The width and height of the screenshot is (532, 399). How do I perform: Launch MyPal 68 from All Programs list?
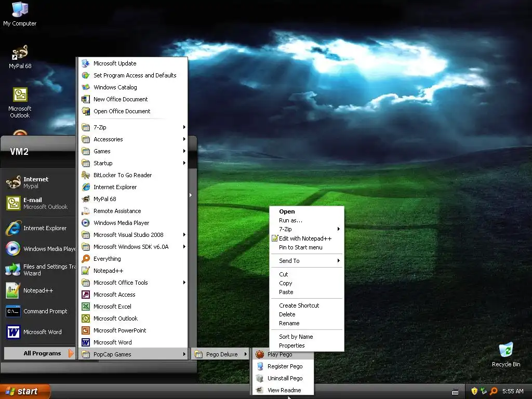133,199
